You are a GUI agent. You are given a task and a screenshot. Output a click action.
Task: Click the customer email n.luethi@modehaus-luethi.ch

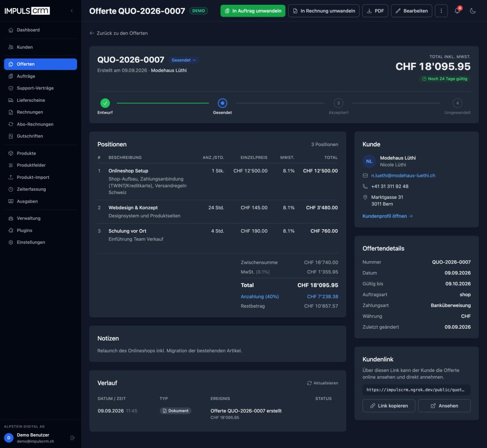pos(403,175)
